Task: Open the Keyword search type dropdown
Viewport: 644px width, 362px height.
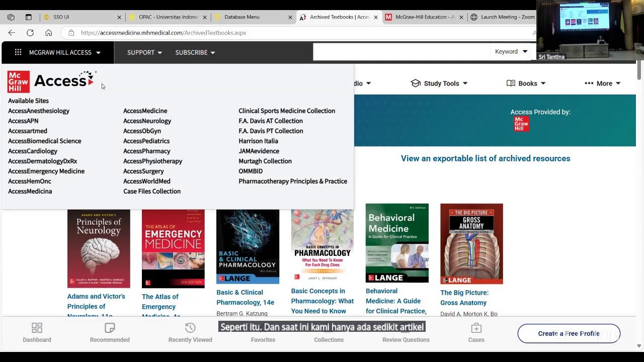Action: point(511,52)
